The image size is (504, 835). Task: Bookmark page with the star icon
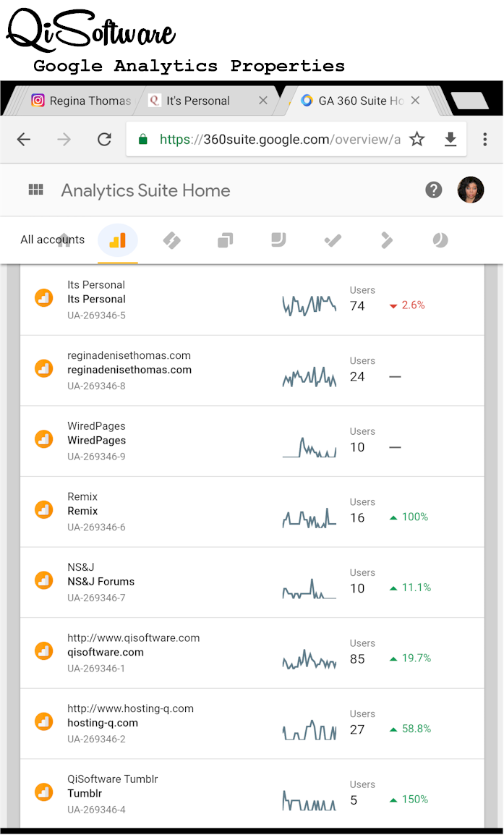417,140
